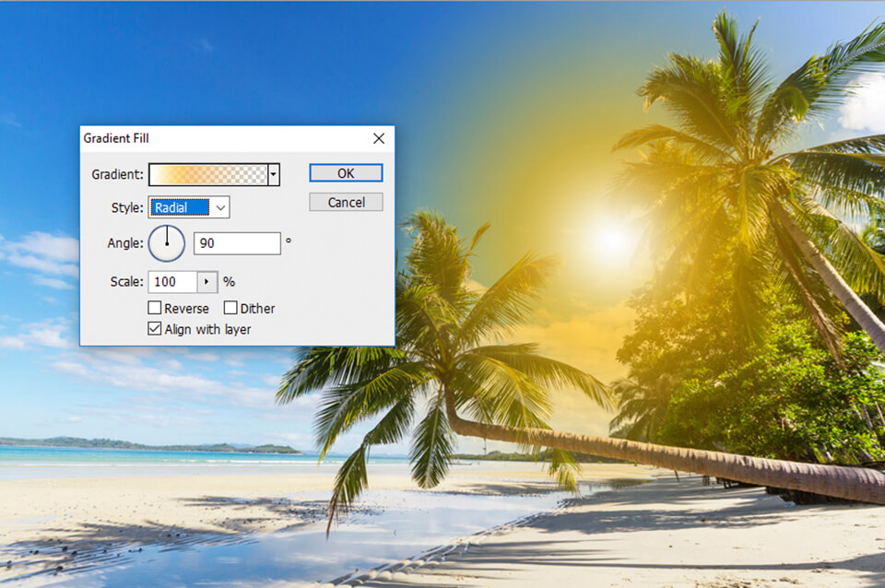Click the Scale label
The height and width of the screenshot is (588, 885).
[x=127, y=282]
